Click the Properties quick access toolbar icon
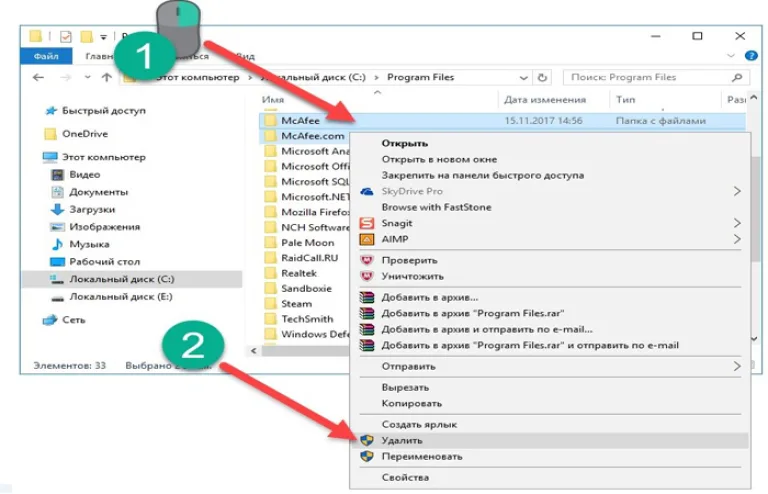Viewport: 768px width, 494px height. click(66, 36)
